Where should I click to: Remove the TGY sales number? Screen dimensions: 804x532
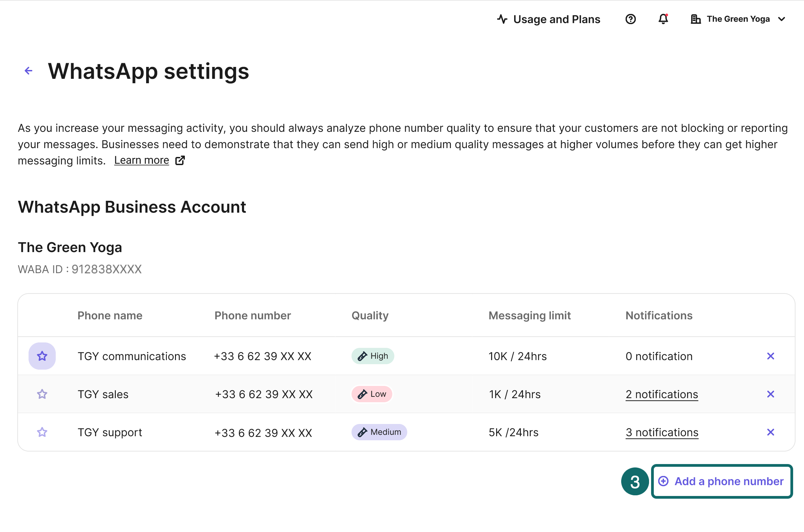point(771,394)
